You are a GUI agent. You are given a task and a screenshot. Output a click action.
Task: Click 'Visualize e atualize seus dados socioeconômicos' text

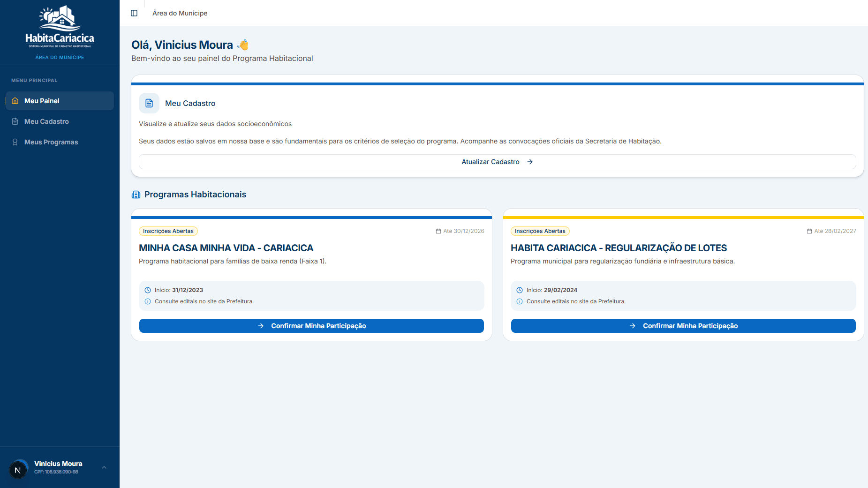click(x=215, y=124)
